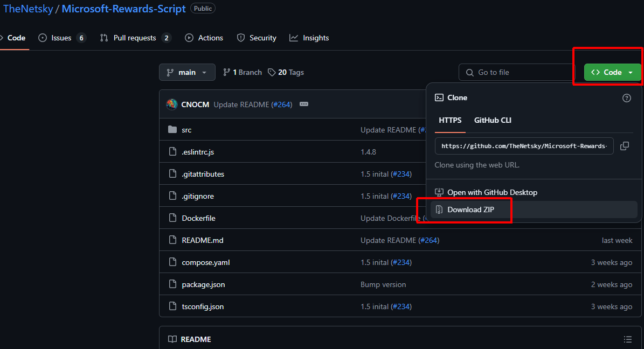
Task: Open the README.md file
Action: 203,240
